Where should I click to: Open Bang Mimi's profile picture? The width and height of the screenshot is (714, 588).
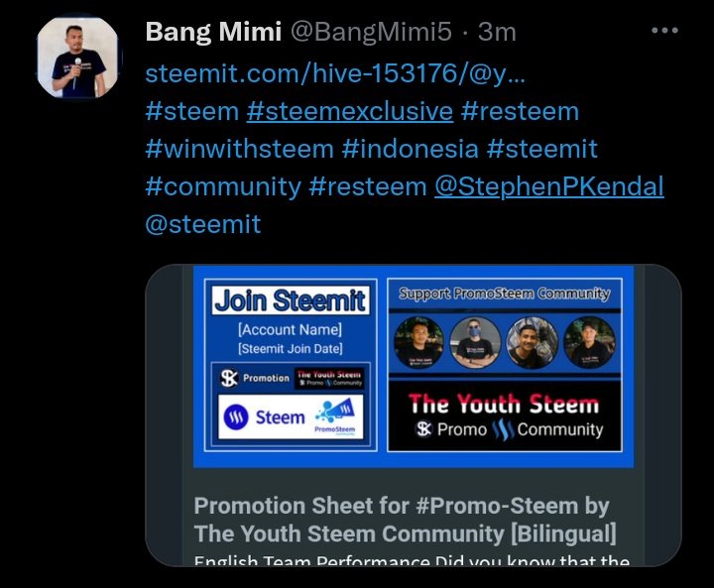tap(77, 58)
